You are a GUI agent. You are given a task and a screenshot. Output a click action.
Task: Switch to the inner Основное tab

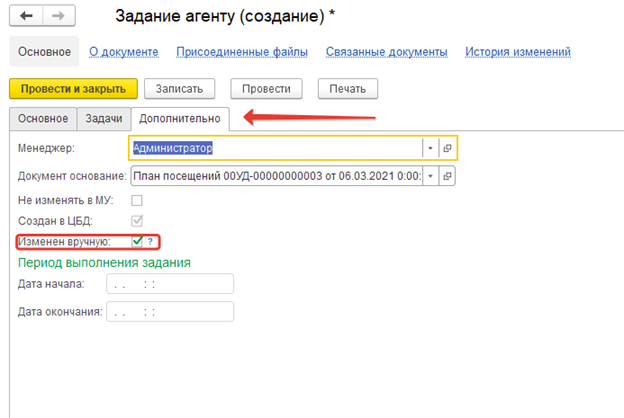pos(43,119)
